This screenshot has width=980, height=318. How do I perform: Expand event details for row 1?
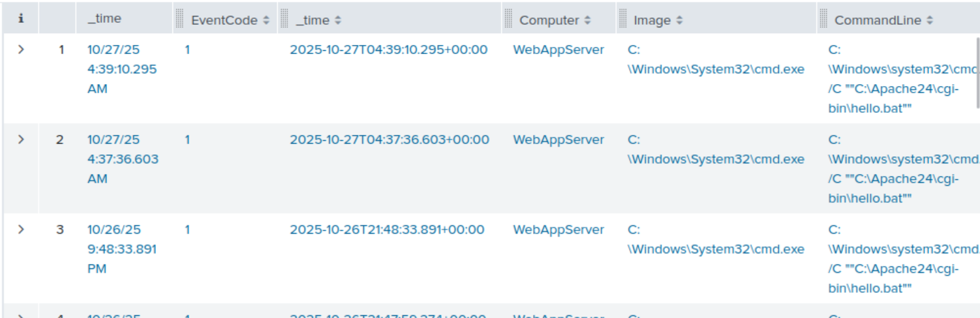coord(21,50)
